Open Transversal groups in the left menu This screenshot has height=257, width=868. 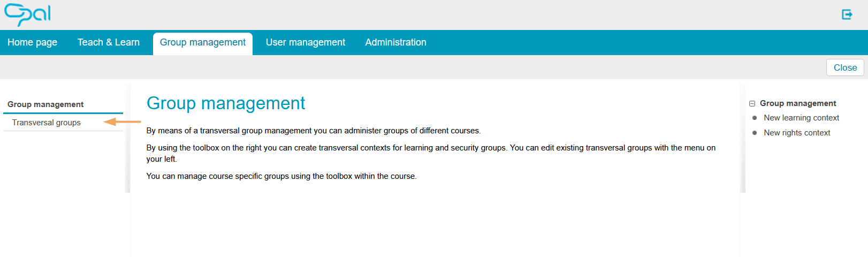tap(47, 123)
